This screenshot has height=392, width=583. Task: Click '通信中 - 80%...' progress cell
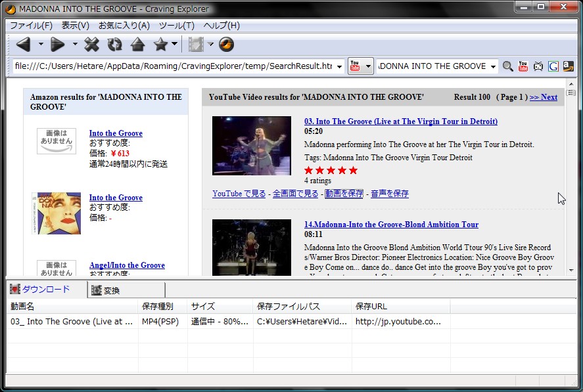click(220, 321)
